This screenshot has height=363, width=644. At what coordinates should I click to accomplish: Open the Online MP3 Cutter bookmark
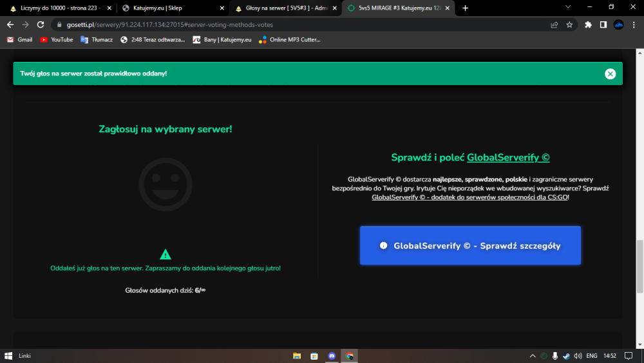[290, 40]
